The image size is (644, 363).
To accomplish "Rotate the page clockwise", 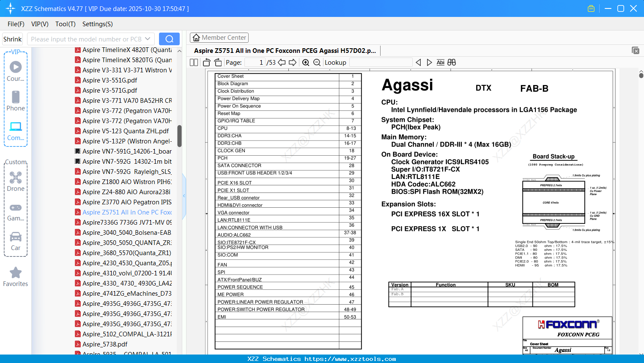I will 218,63.
